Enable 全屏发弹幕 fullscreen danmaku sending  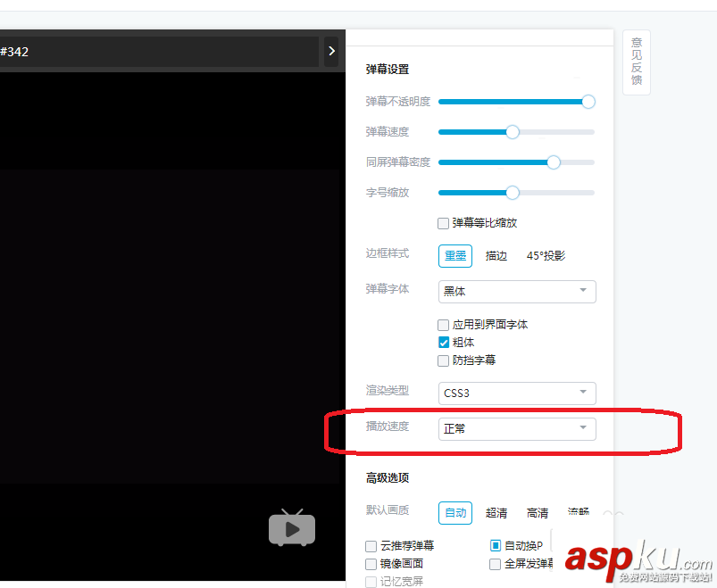(x=496, y=563)
